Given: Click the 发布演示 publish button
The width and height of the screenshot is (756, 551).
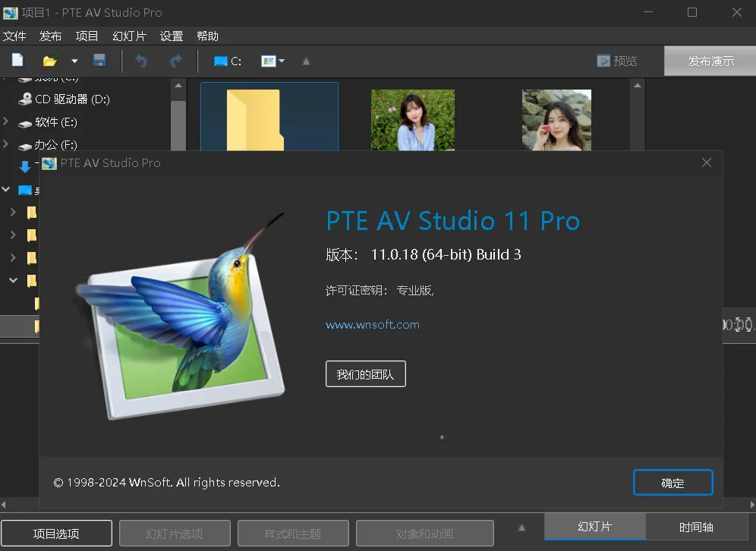Looking at the screenshot, I should [710, 61].
